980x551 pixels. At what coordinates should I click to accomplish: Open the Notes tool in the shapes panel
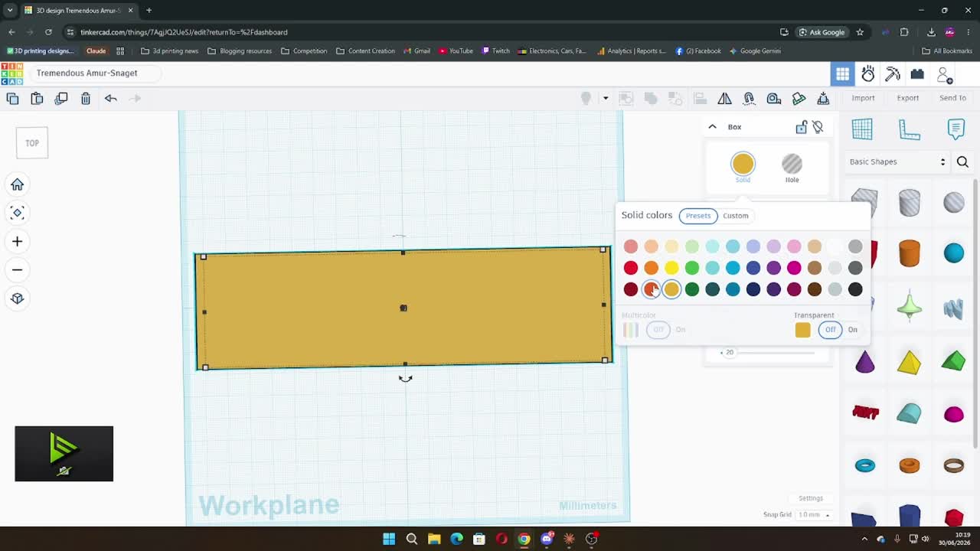coord(956,129)
